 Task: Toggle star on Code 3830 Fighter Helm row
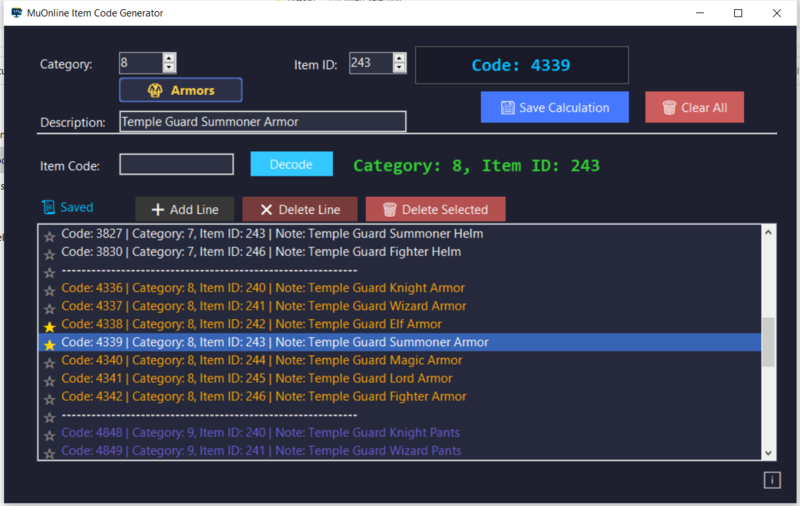[x=49, y=255]
